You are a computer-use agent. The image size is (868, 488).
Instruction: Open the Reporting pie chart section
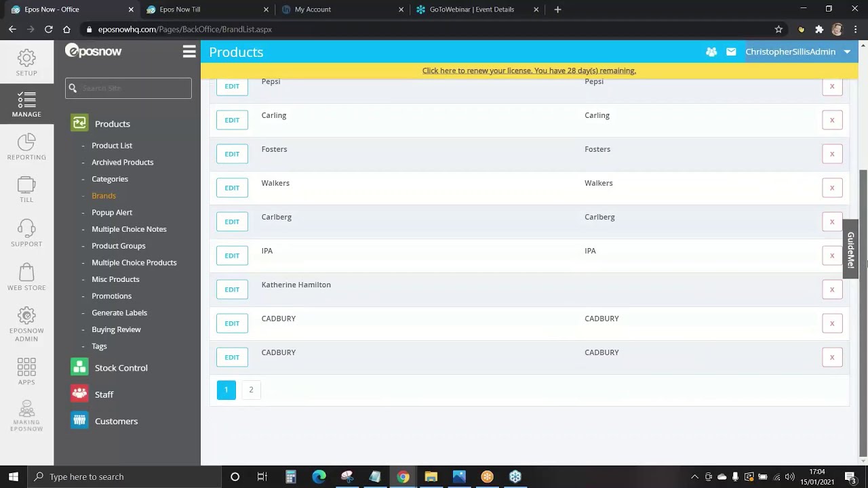click(x=26, y=146)
